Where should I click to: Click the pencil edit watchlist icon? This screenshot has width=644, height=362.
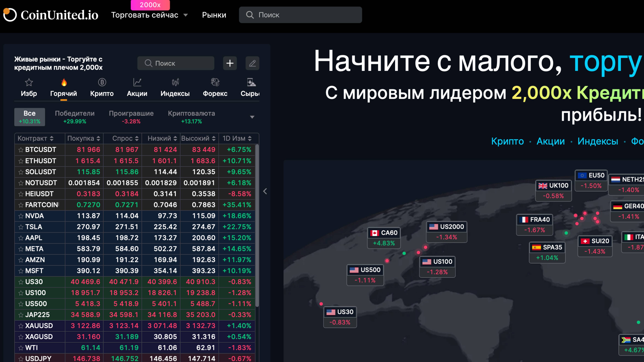252,63
